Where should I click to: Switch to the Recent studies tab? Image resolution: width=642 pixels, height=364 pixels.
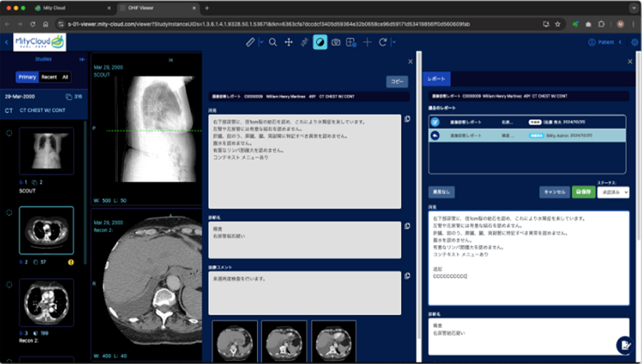[49, 77]
